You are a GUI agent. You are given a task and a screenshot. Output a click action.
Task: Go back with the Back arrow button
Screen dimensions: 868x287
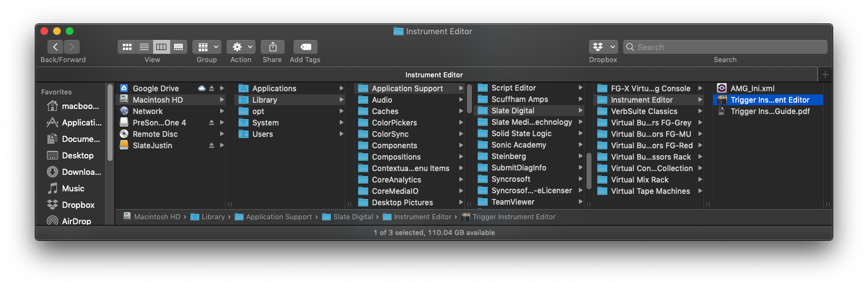[56, 47]
